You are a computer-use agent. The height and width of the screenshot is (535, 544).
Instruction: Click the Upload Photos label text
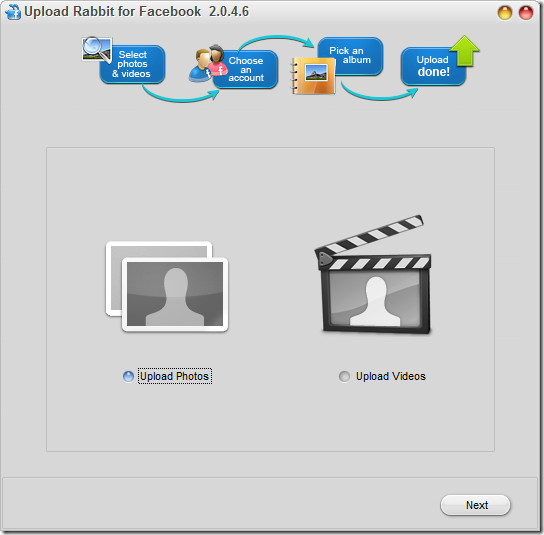175,376
